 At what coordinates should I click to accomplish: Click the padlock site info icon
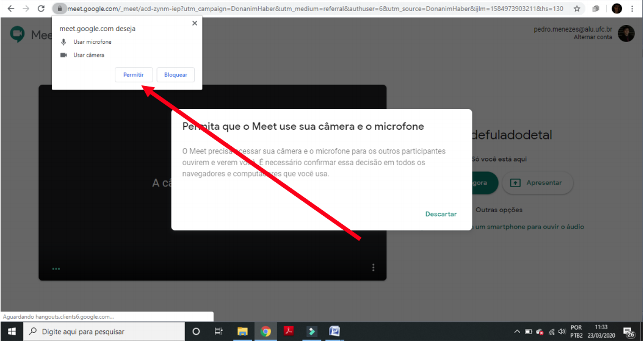pyautogui.click(x=60, y=8)
